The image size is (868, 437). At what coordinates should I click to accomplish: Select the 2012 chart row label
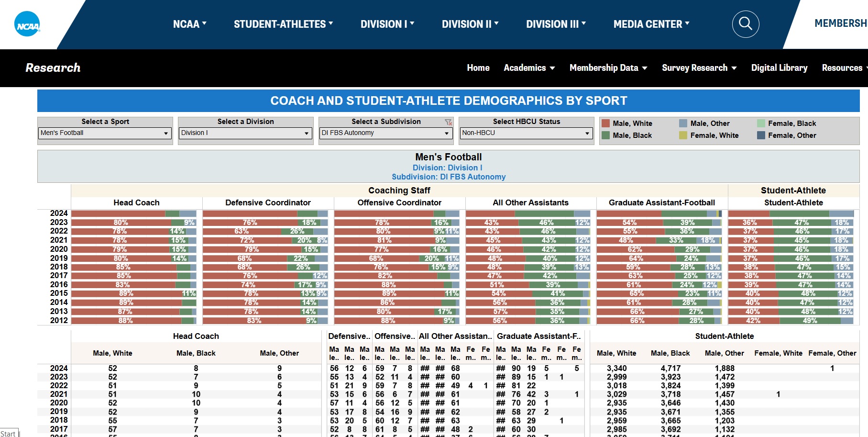pos(59,321)
